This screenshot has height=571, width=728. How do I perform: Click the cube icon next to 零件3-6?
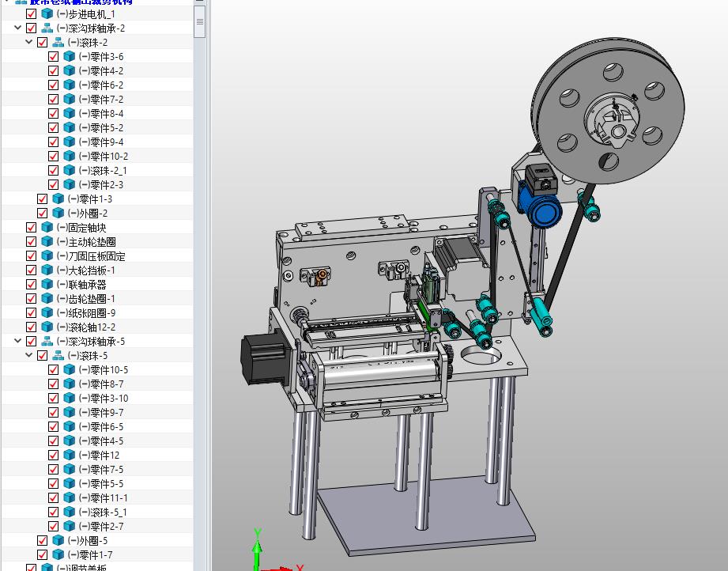point(70,57)
